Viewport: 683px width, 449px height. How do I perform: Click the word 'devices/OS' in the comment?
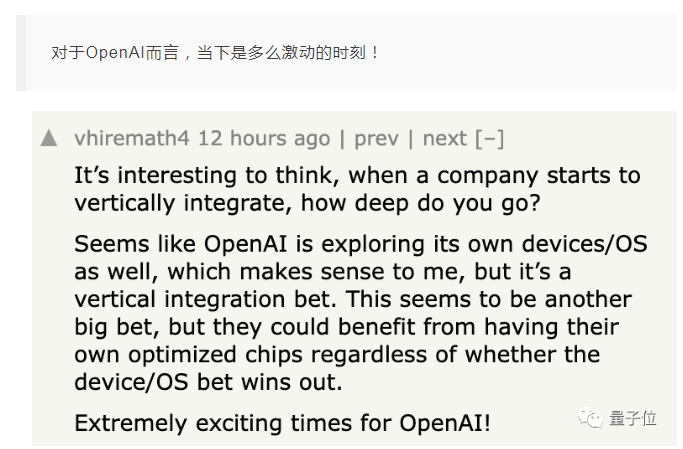[585, 244]
